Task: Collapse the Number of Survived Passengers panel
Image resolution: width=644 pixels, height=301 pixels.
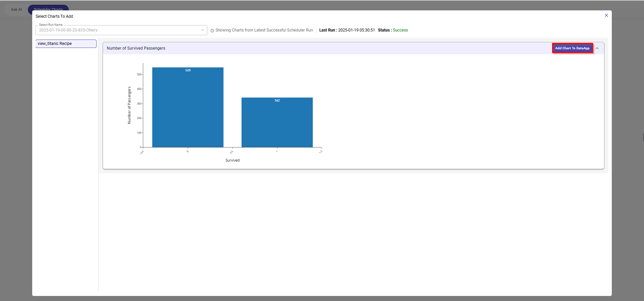Action: pyautogui.click(x=597, y=48)
